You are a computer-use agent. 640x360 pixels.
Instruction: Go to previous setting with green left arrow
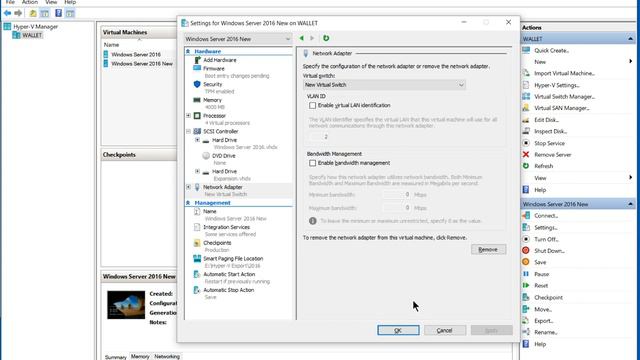pyautogui.click(x=302, y=38)
